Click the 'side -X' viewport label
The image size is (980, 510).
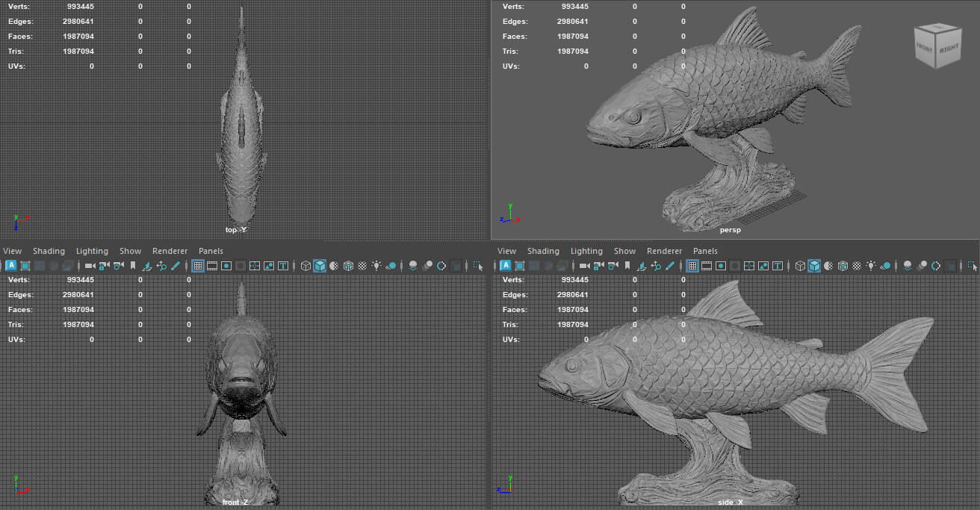pyautogui.click(x=730, y=503)
